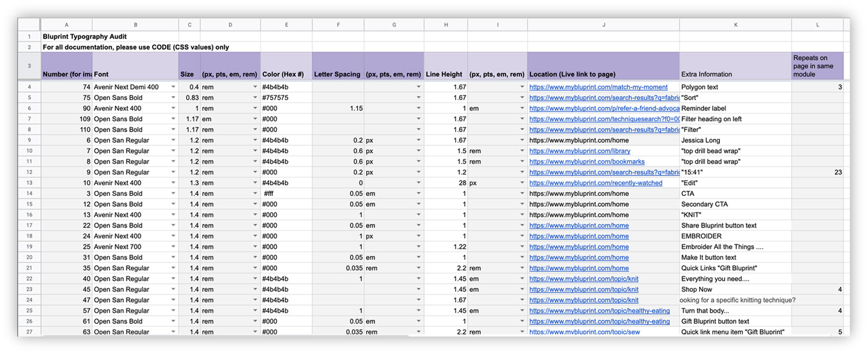868x354 pixels.
Task: Open topic/knit link in Everything you need row
Action: click(x=584, y=279)
